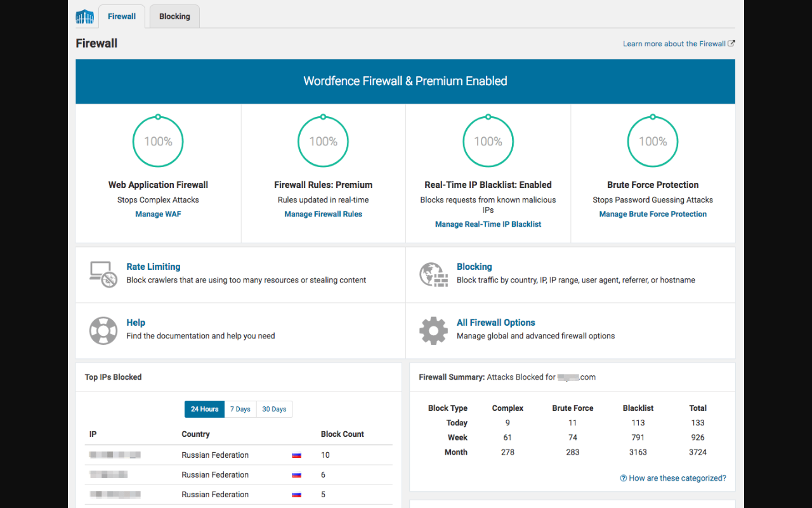Open Learn more about the Firewall link
812x508 pixels.
click(x=679, y=44)
